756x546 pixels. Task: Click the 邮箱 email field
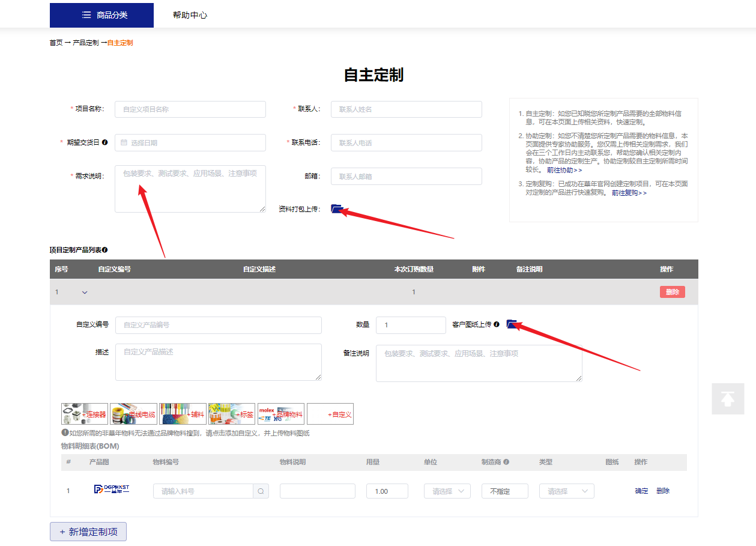pyautogui.click(x=407, y=176)
